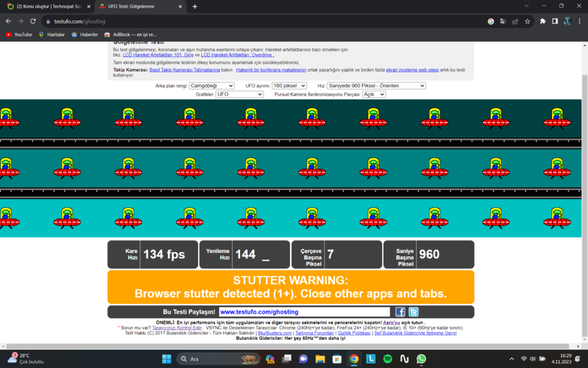Open Basit Takip Kamerası Talimatlarına link
This screenshot has height=368, width=588.
point(184,70)
